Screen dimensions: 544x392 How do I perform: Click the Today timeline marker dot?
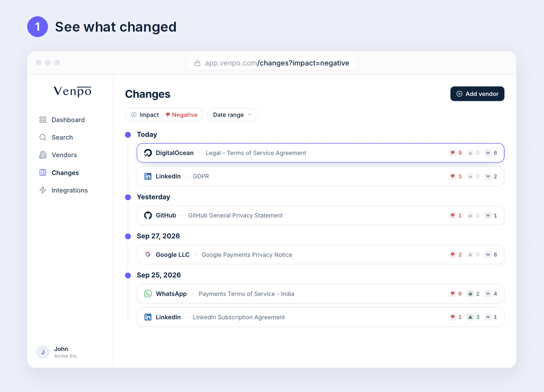pos(128,135)
